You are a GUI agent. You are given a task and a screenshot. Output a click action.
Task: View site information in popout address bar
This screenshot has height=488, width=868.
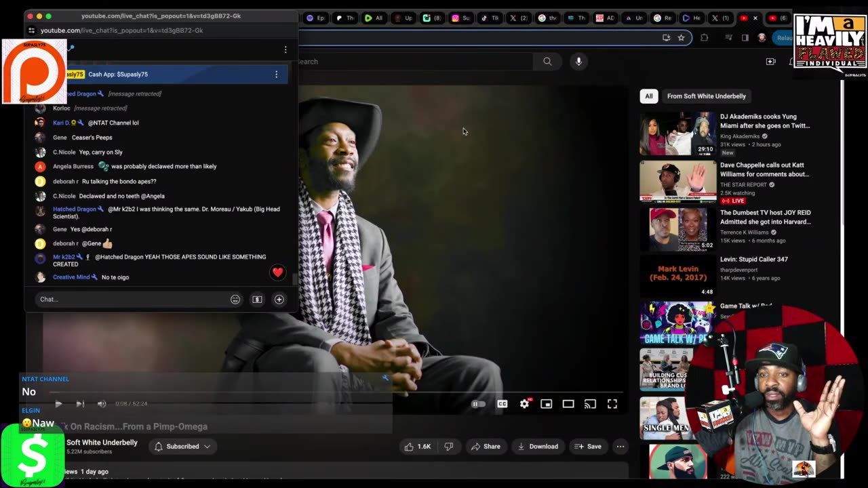(31, 30)
